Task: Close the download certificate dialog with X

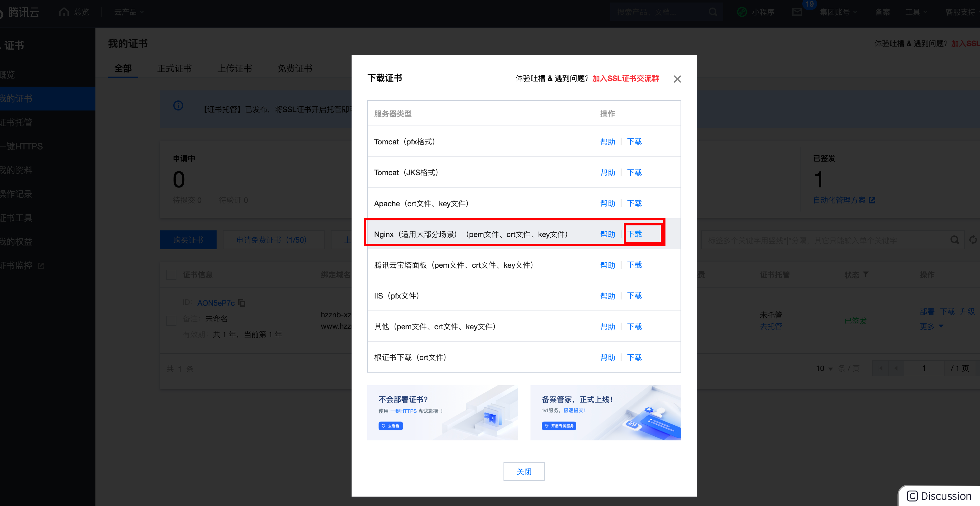Action: (677, 79)
